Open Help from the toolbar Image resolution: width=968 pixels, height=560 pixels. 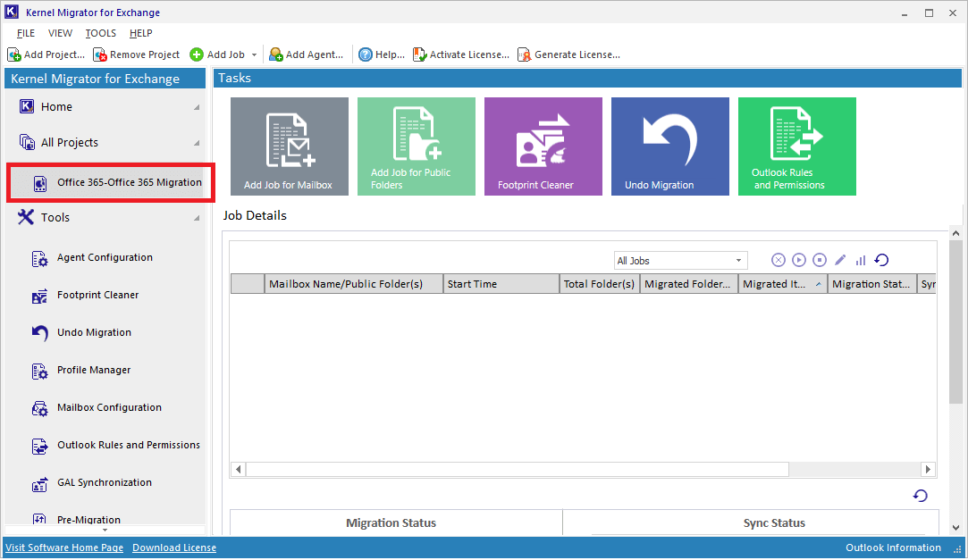pyautogui.click(x=382, y=54)
